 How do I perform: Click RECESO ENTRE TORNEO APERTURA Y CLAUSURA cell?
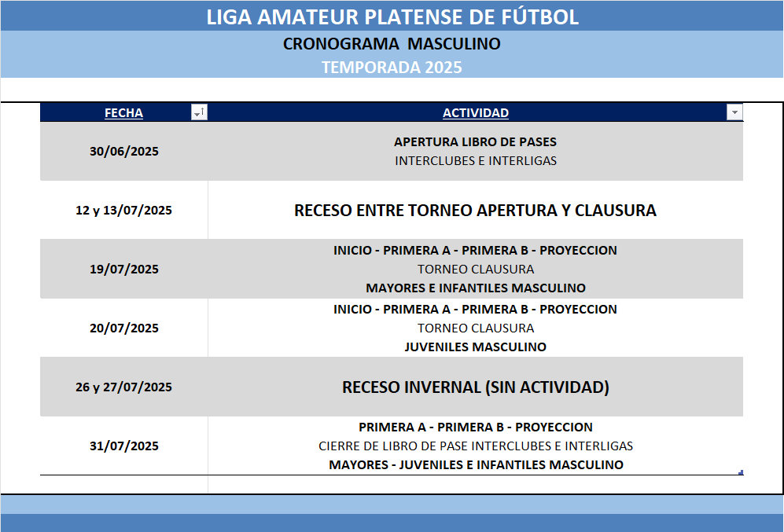point(475,211)
